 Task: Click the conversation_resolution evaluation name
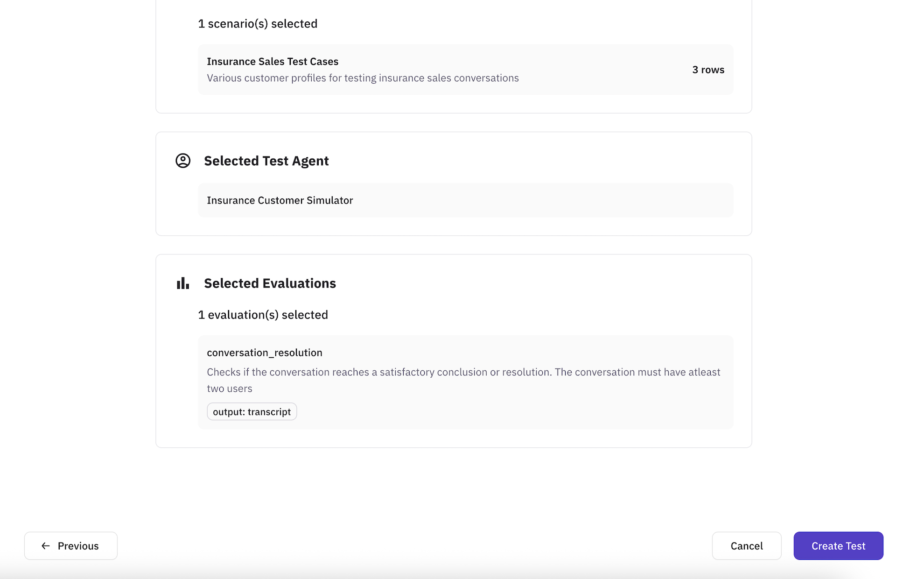coord(265,353)
